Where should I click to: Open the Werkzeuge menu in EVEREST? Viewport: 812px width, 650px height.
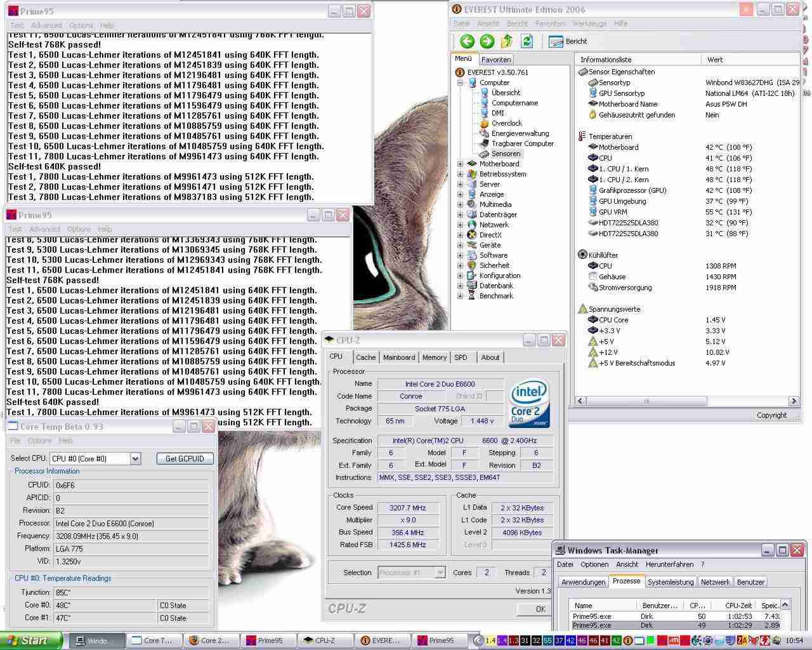[x=589, y=23]
